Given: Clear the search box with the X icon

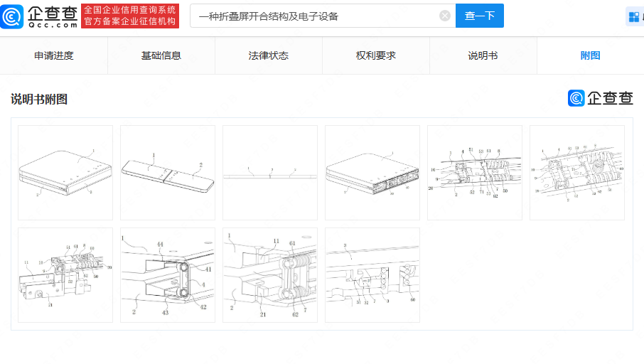Looking at the screenshot, I should click(x=445, y=16).
